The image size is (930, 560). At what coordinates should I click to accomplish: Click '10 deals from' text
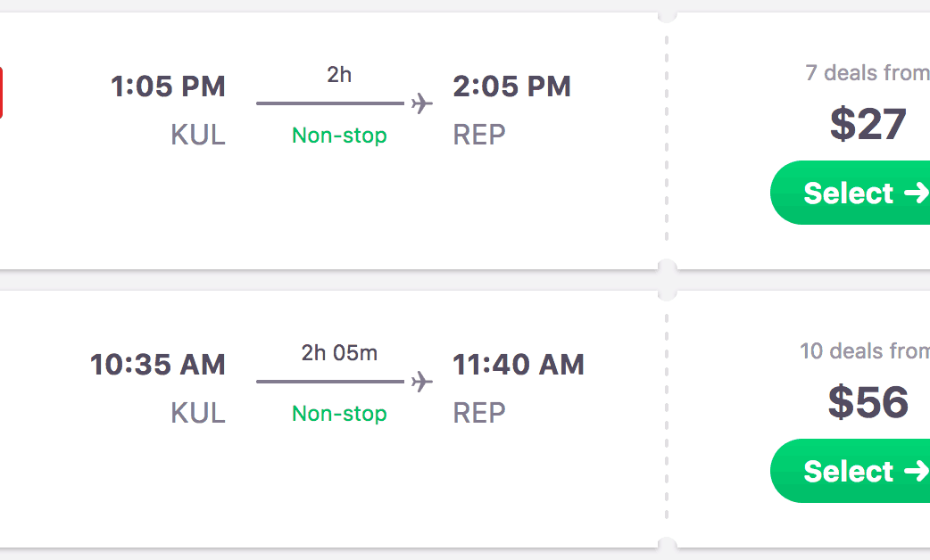coord(864,351)
